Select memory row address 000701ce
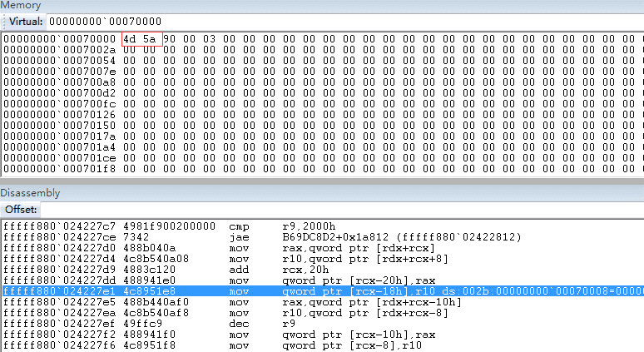Screen dimensions: 644x352 click(60, 158)
